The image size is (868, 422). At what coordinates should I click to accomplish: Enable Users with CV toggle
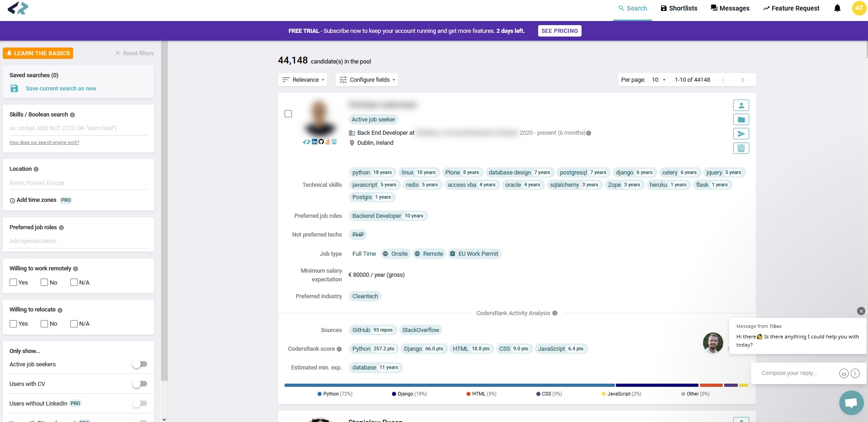tap(140, 384)
